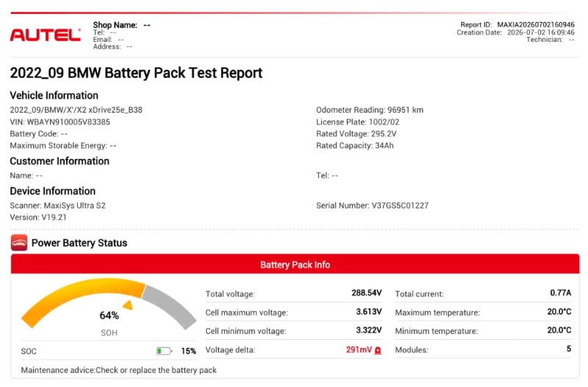
Task: Click the SOC battery level icon
Action: coord(164,351)
